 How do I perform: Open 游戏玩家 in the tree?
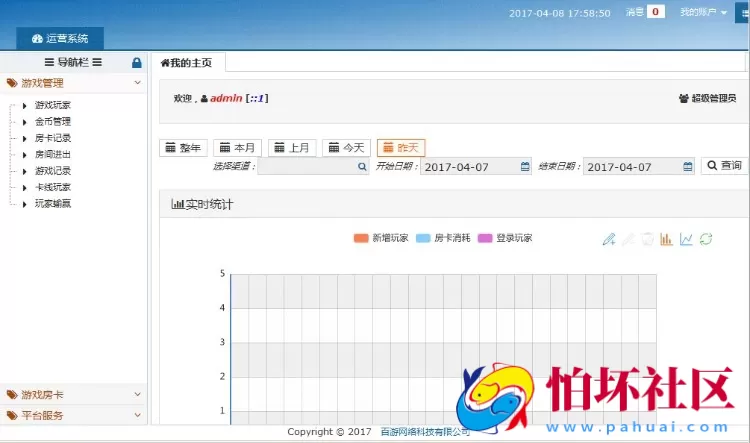point(53,105)
